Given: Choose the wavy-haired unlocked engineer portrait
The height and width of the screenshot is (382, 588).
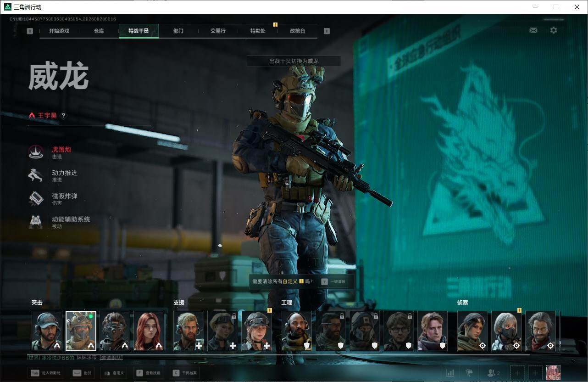Looking at the screenshot, I should tap(432, 331).
